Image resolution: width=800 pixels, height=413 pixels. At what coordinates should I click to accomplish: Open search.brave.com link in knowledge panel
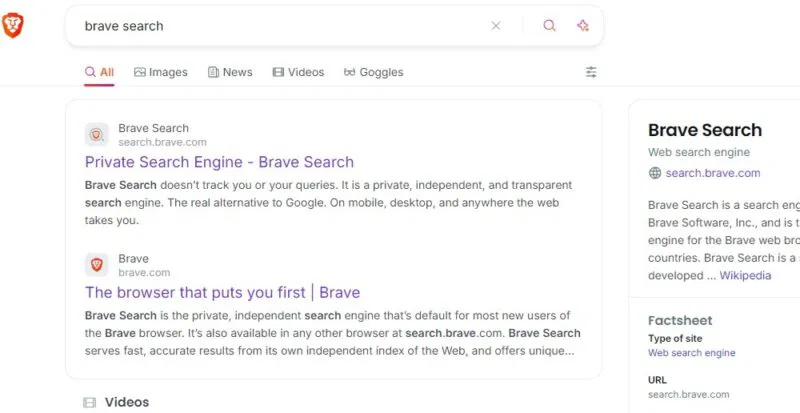(713, 173)
